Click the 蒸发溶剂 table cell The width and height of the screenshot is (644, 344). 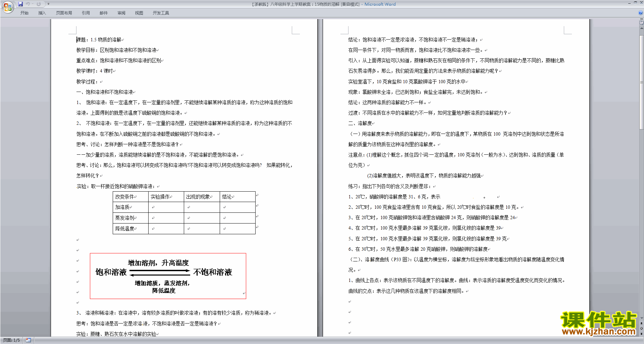tap(130, 218)
